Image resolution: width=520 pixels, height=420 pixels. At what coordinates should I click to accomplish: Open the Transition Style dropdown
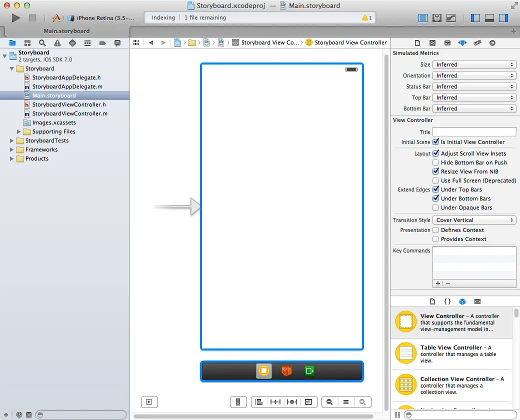[x=474, y=220]
